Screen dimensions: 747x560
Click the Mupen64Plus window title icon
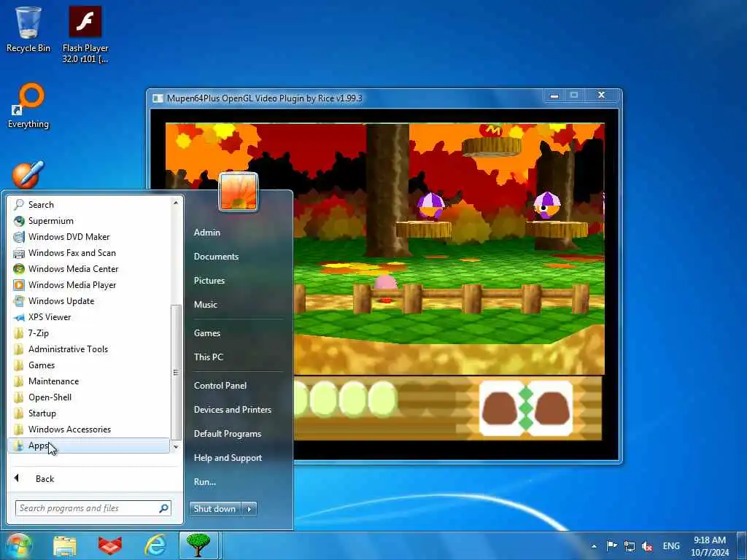(x=158, y=98)
